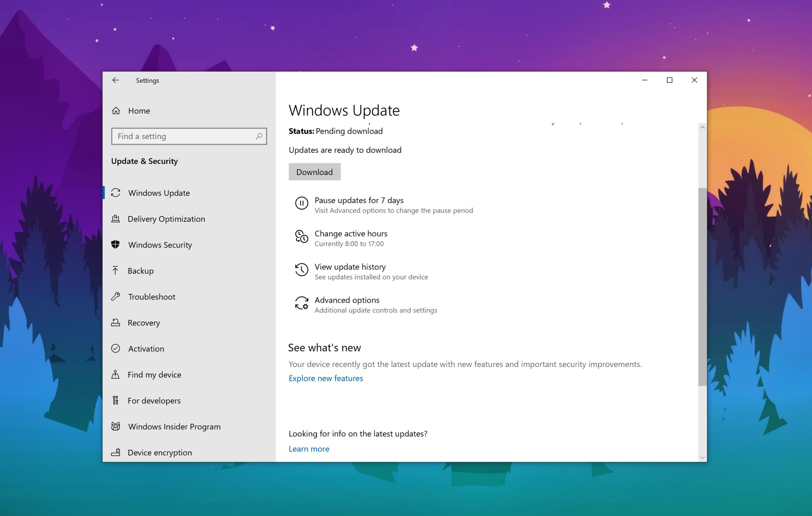Close the Settings window
The height and width of the screenshot is (516, 812).
pos(694,80)
